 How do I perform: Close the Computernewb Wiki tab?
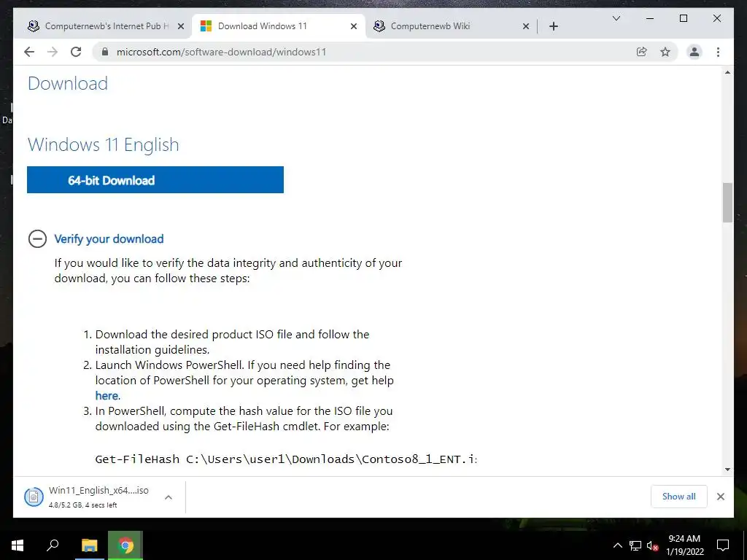526,26
